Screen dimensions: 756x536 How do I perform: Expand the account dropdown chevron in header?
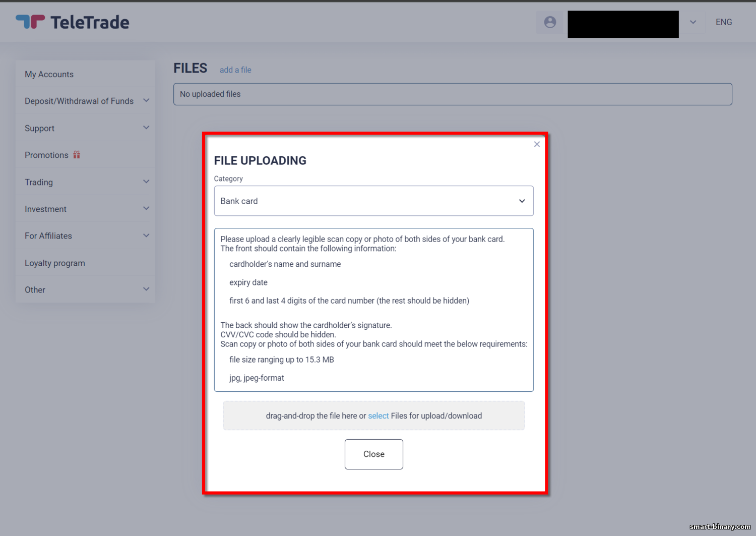click(x=693, y=22)
